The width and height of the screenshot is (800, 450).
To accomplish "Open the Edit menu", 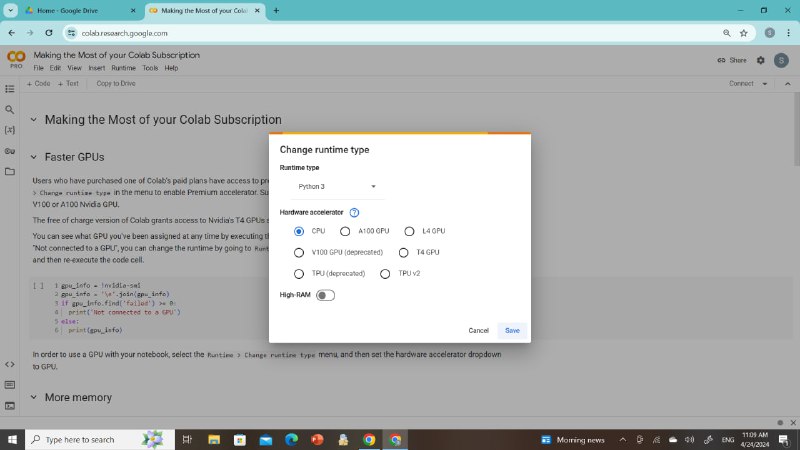I will 55,68.
